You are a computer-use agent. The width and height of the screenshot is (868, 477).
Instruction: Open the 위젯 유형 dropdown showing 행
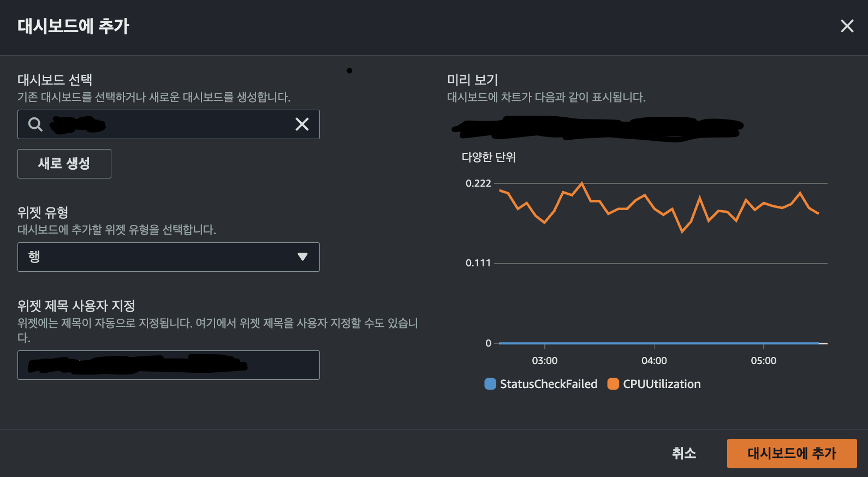click(169, 257)
